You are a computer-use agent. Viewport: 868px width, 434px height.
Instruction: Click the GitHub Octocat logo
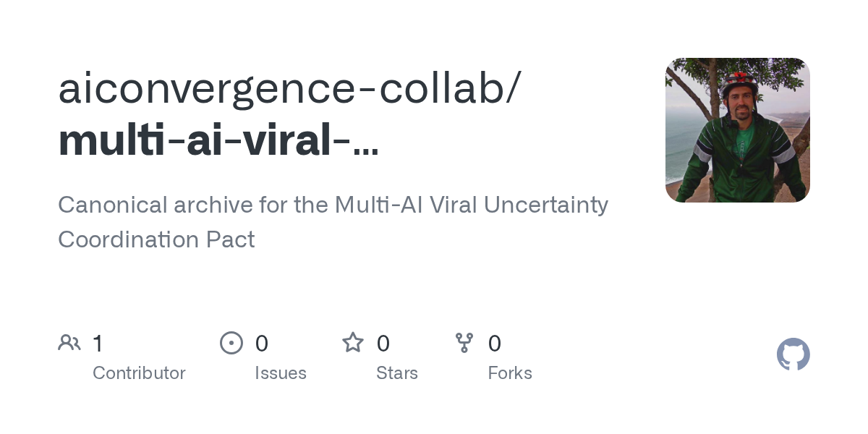click(793, 354)
